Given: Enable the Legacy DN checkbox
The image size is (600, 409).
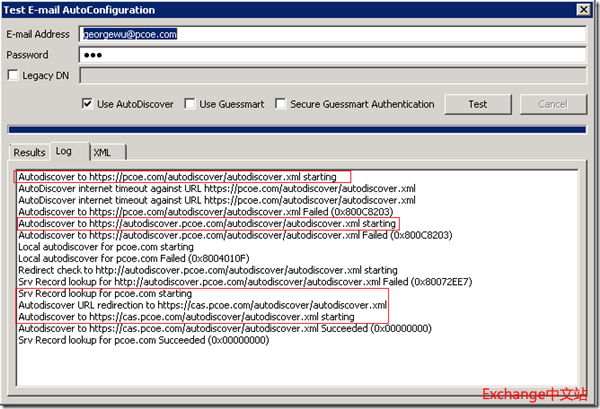Looking at the screenshot, I should (13, 75).
